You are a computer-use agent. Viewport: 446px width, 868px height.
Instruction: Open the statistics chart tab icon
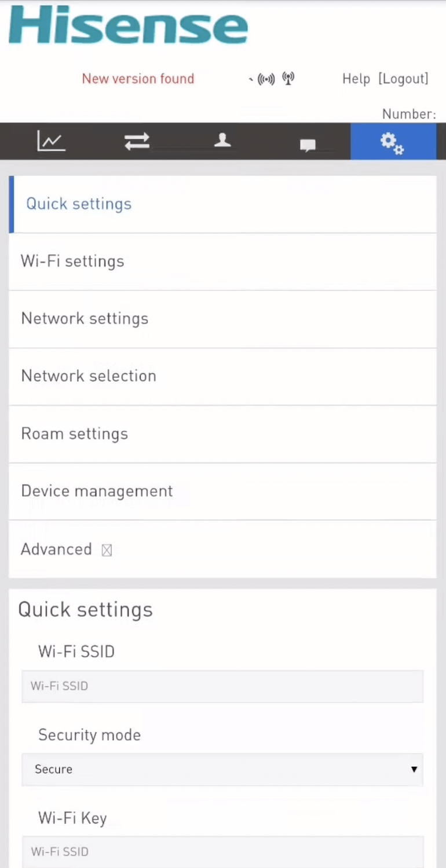coord(51,141)
